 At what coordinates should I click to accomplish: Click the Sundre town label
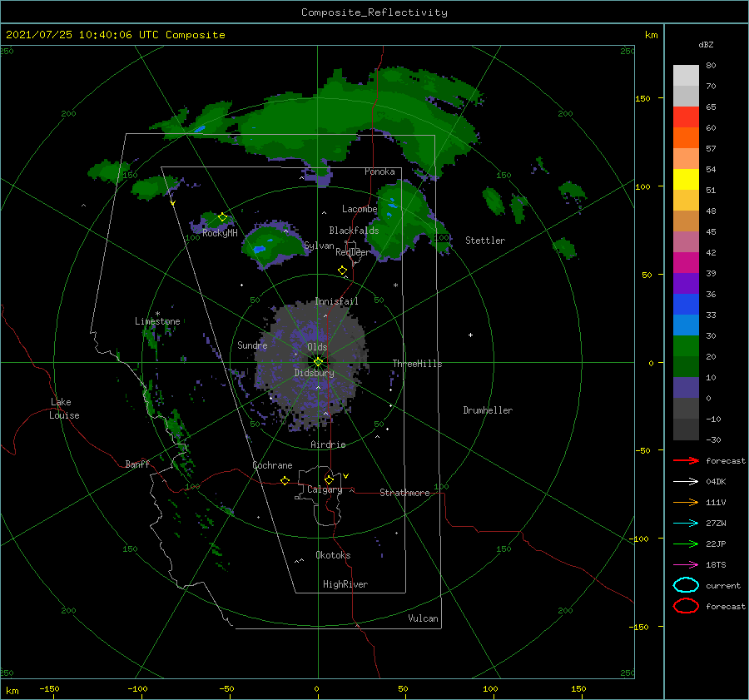pos(252,345)
